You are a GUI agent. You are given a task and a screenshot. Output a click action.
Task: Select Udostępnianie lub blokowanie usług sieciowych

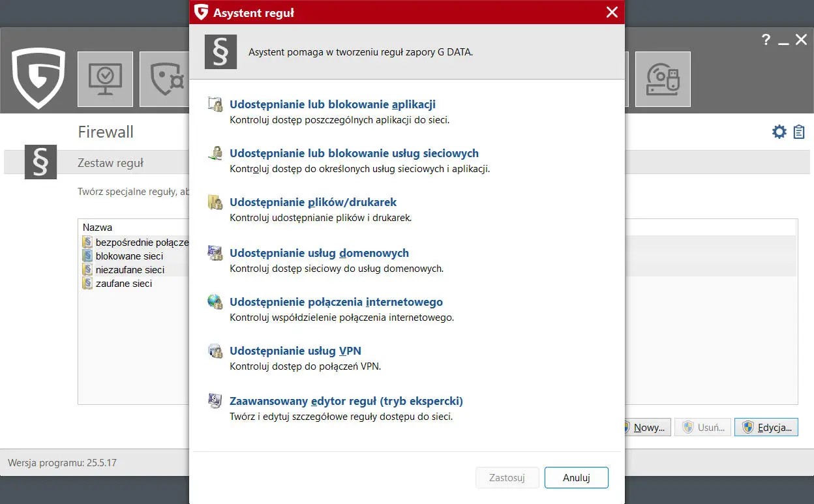[354, 153]
